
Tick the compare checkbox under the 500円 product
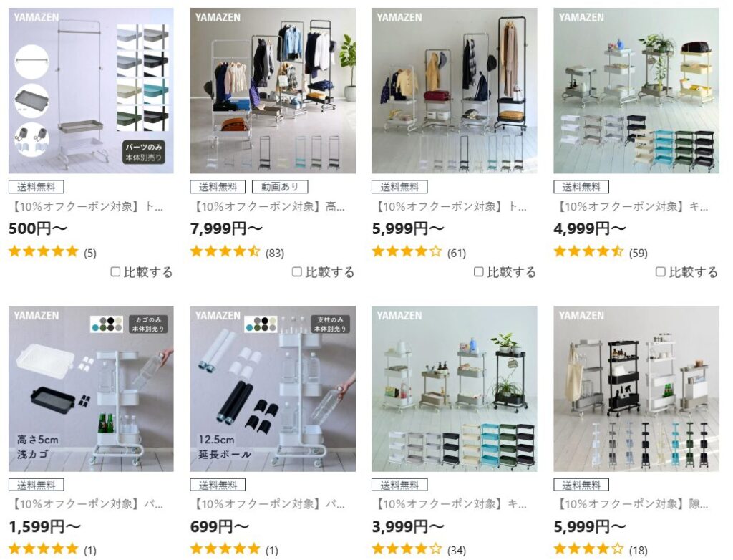115,272
